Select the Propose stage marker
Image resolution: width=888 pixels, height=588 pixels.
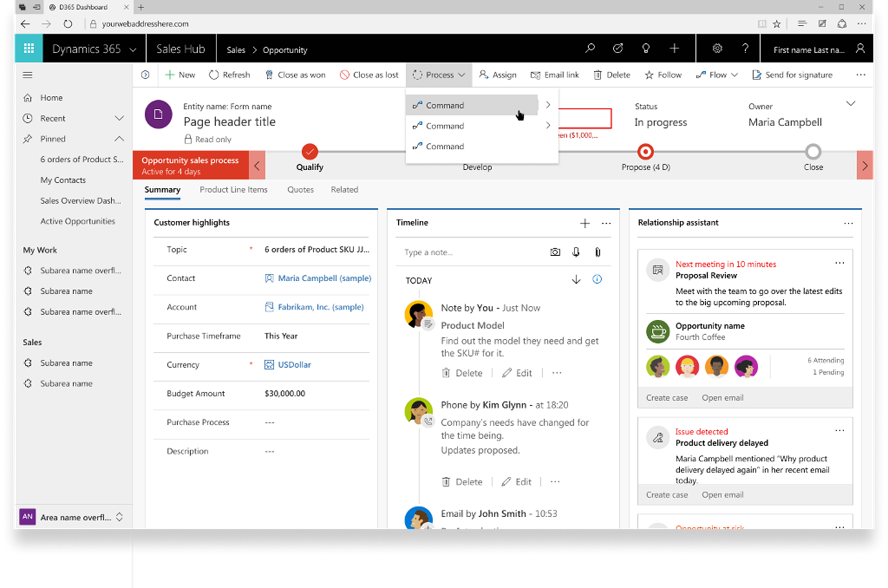pyautogui.click(x=645, y=152)
